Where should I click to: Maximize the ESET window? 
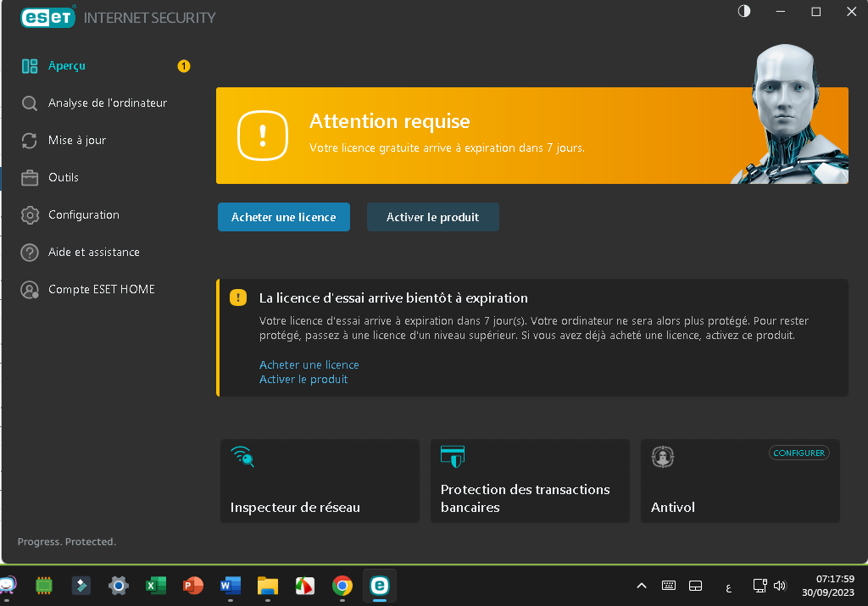[816, 11]
